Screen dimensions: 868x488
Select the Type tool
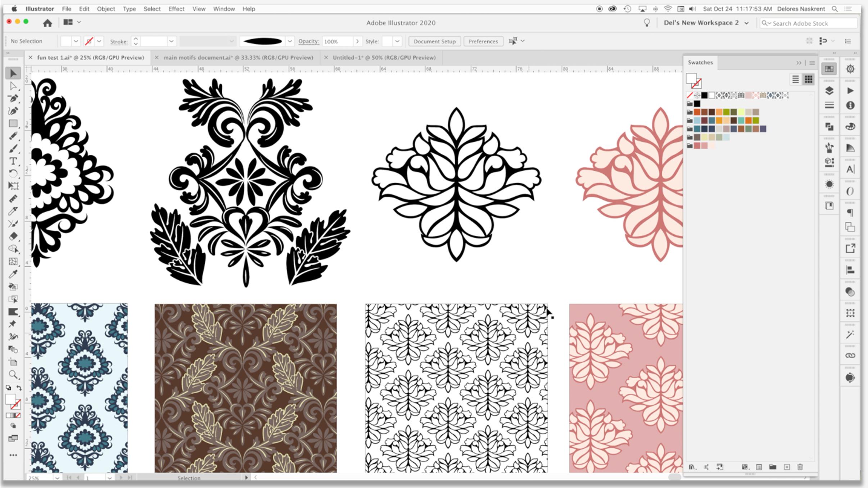coord(13,161)
